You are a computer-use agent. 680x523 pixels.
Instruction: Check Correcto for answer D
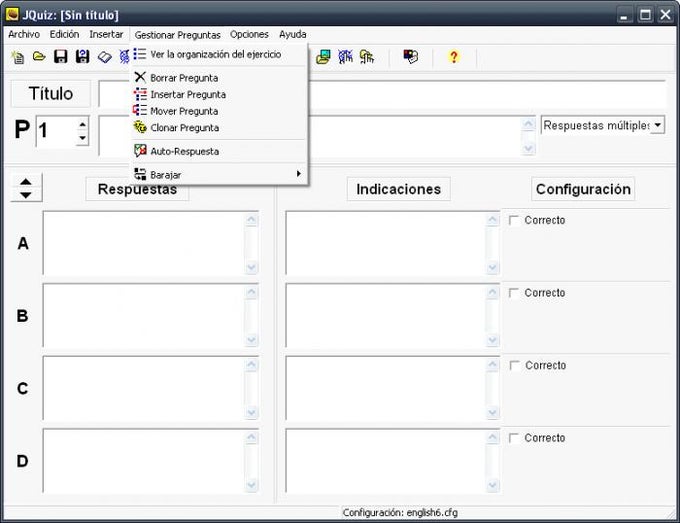[514, 438]
